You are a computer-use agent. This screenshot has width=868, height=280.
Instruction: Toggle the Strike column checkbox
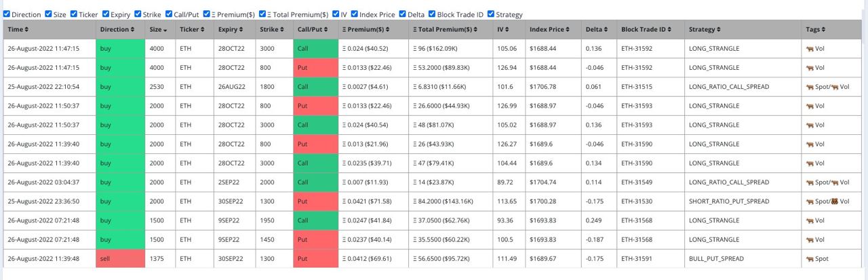pyautogui.click(x=138, y=14)
